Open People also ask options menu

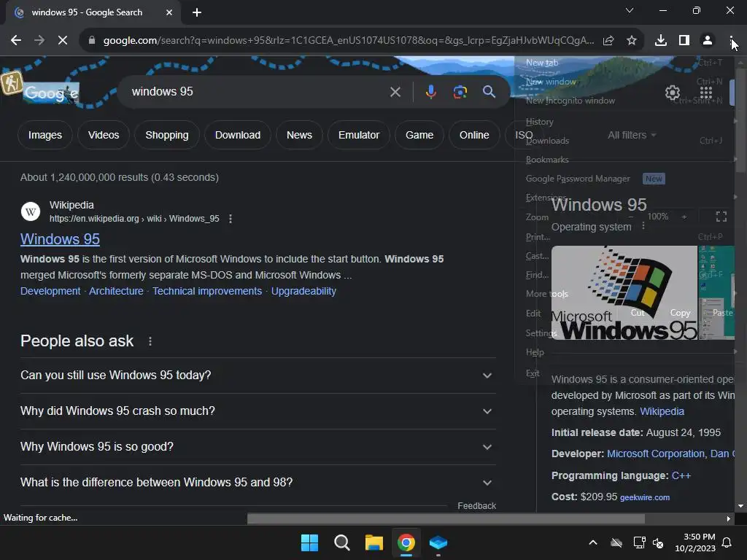click(x=150, y=341)
